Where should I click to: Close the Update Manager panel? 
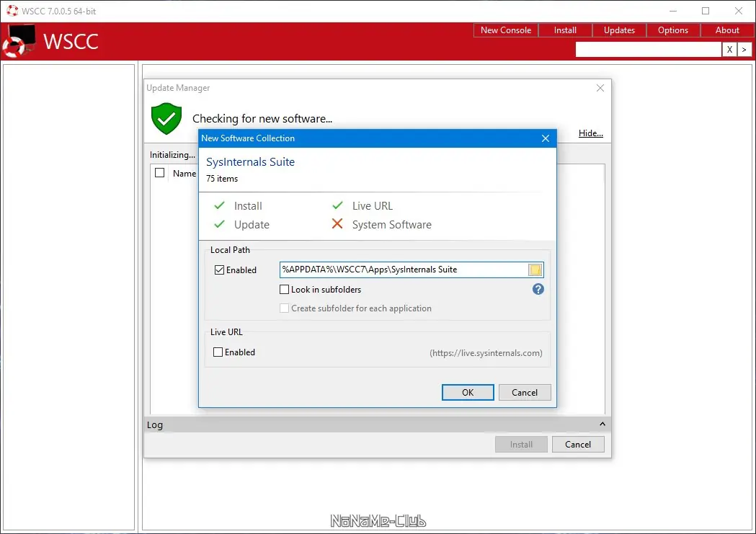point(600,88)
